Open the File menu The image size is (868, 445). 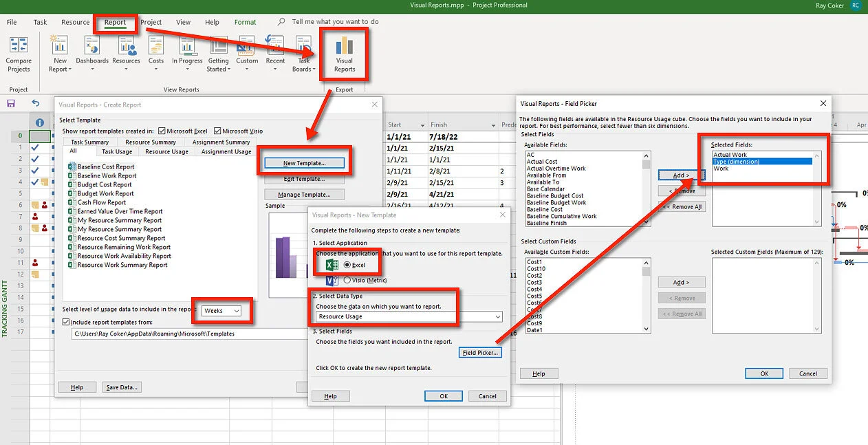(x=12, y=22)
